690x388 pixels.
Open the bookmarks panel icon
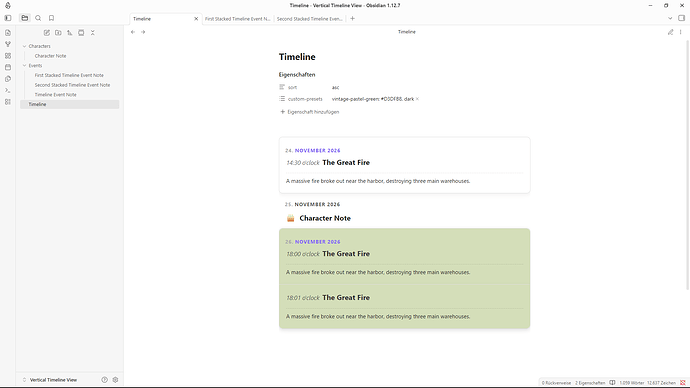[x=51, y=18]
